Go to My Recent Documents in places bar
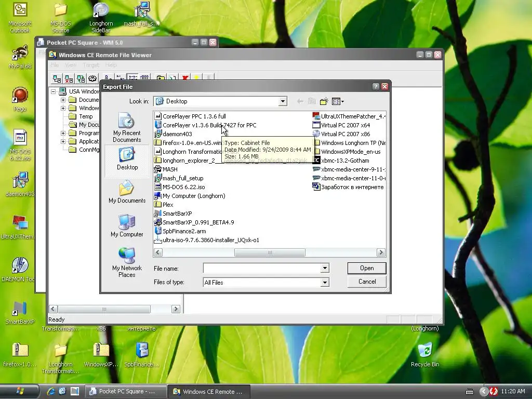 127,127
